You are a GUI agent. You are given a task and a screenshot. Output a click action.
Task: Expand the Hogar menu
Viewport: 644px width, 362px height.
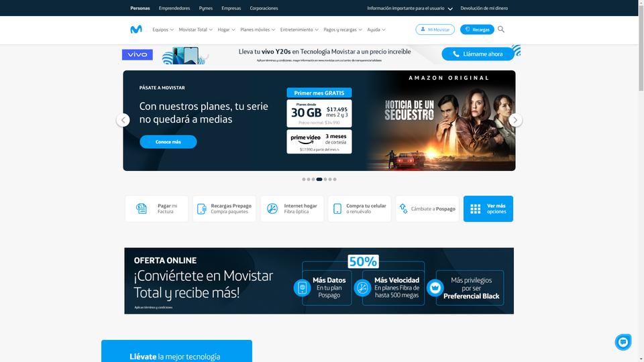[x=226, y=29]
